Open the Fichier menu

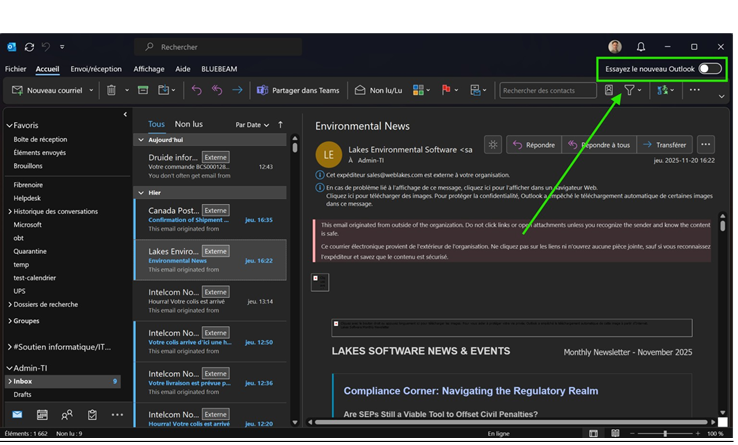tap(16, 69)
